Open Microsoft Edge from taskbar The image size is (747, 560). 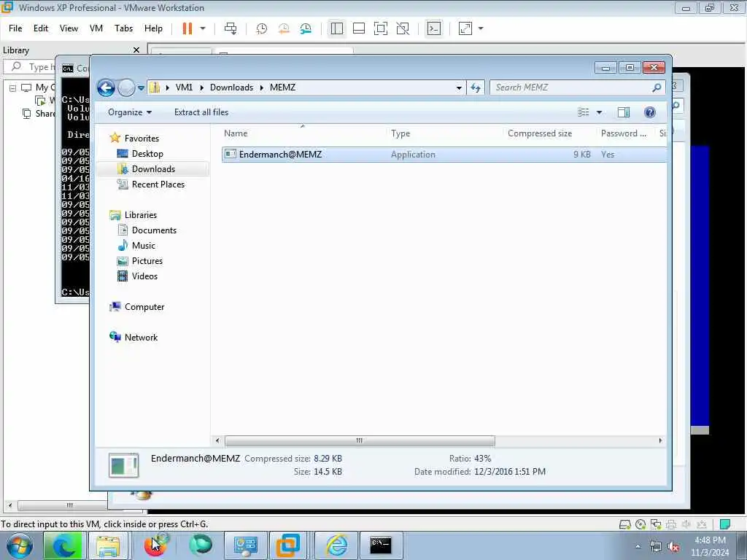63,545
